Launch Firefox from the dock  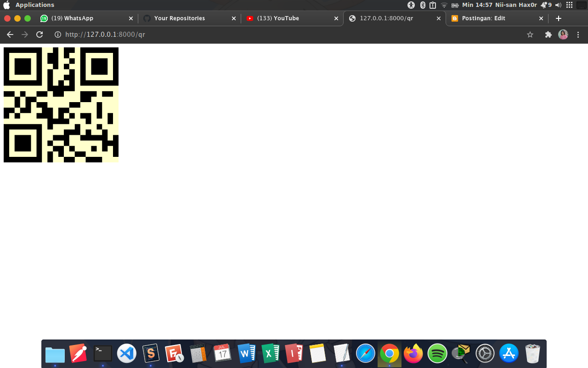click(413, 354)
